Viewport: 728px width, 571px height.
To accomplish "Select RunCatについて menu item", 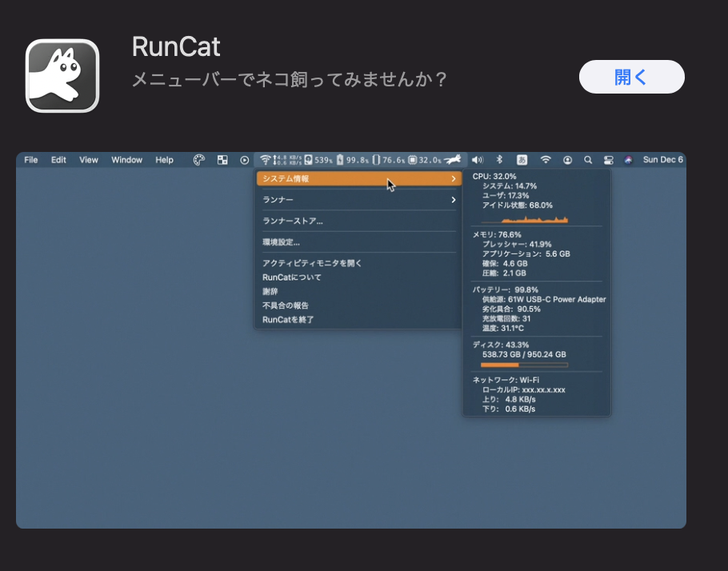I will click(359, 278).
